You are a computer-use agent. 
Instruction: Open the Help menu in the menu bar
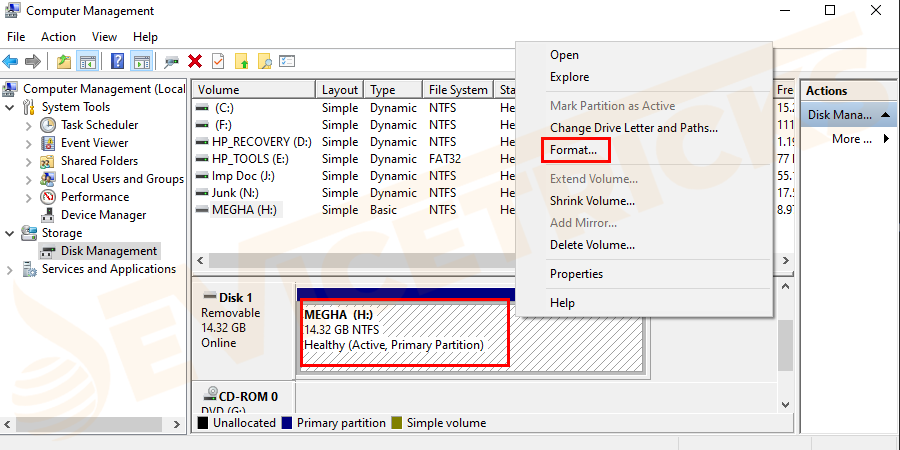[145, 37]
